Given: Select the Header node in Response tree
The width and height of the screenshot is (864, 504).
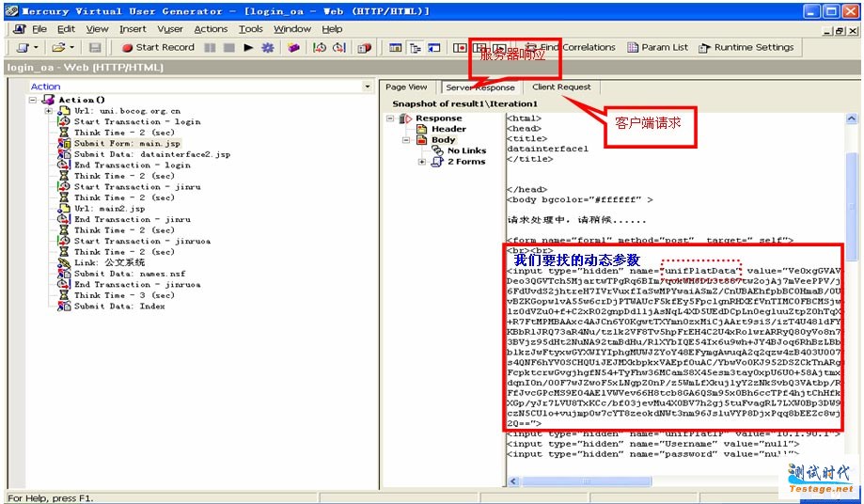Looking at the screenshot, I should pos(448,129).
